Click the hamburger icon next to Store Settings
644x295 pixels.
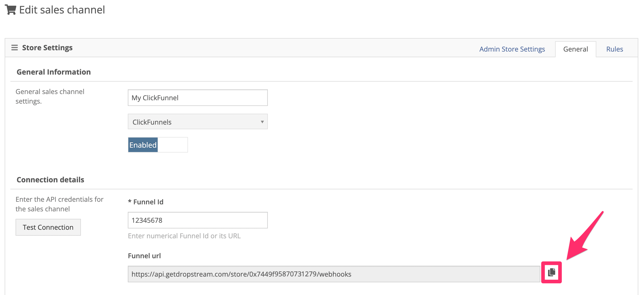click(x=15, y=48)
